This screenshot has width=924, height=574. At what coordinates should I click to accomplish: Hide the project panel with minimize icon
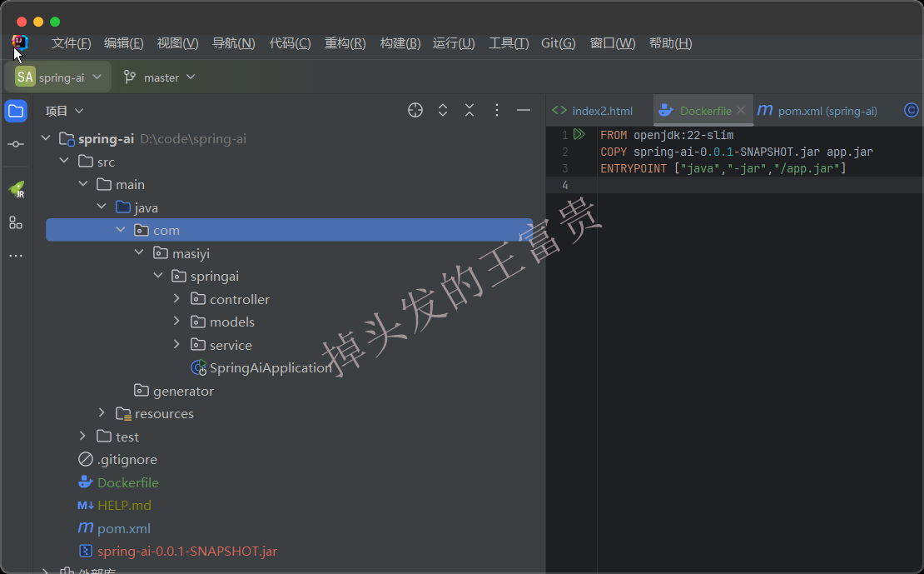(524, 110)
